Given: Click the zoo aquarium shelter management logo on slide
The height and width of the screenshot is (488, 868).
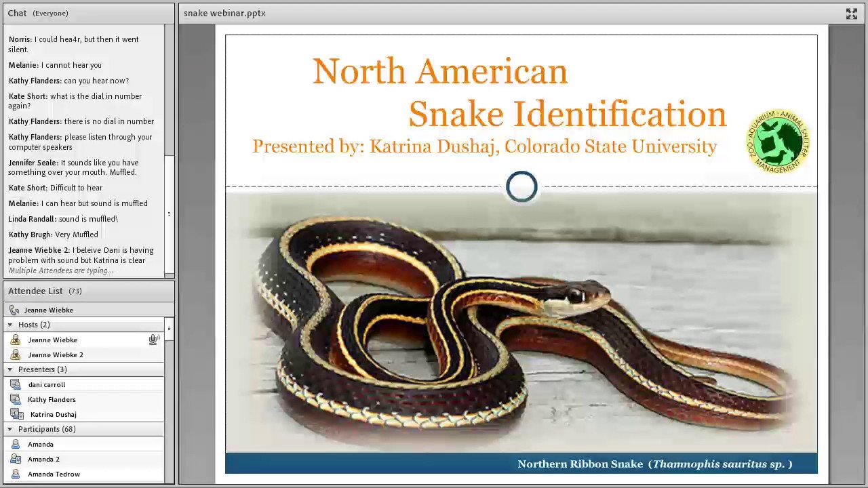Looking at the screenshot, I should tap(778, 142).
